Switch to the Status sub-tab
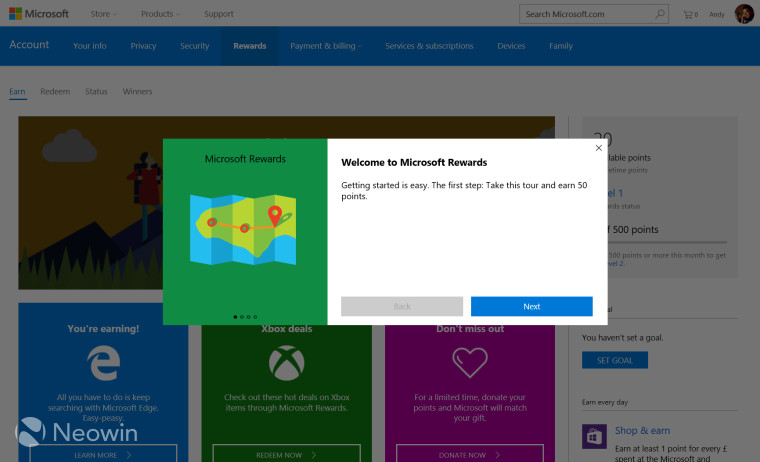760x462 pixels. click(96, 92)
